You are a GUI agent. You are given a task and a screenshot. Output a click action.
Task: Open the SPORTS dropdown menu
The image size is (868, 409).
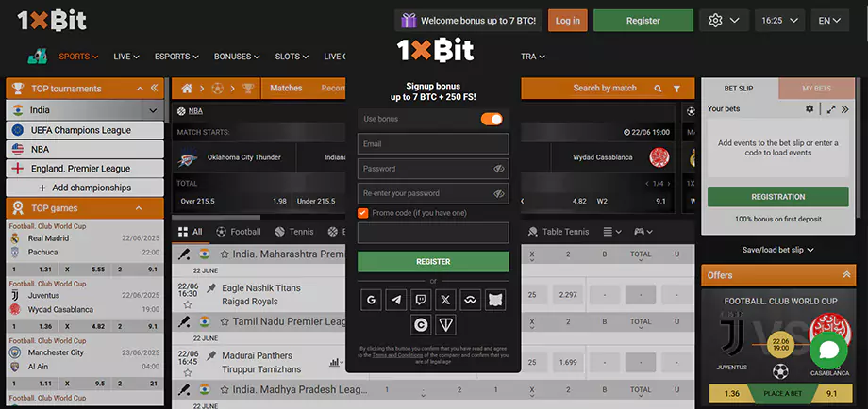coord(78,57)
